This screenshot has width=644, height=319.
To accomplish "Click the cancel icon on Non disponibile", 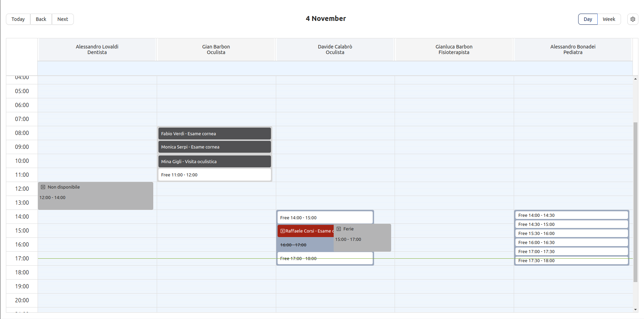I will [43, 187].
